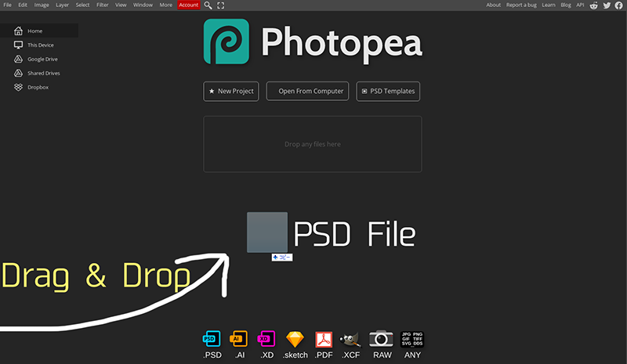Screen dimensions: 627x364
Task: Open the Image menu
Action: (42, 5)
